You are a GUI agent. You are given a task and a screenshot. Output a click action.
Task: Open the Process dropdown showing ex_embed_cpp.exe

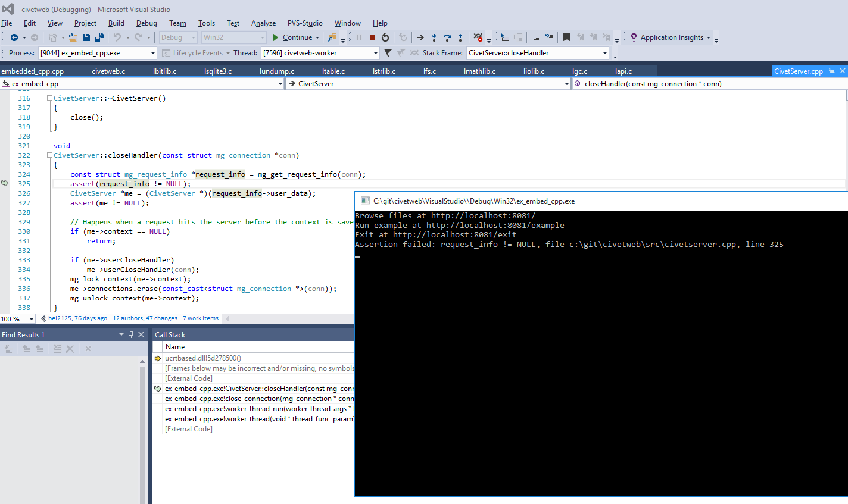coord(153,52)
